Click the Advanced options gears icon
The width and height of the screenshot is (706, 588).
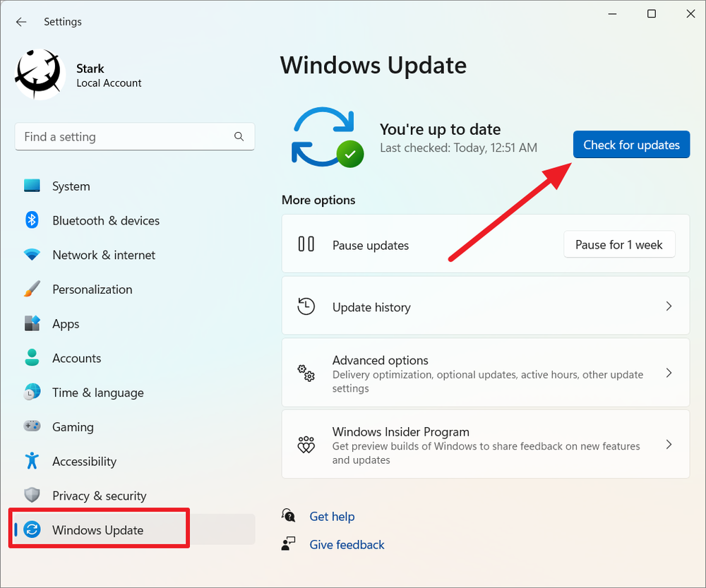tap(306, 373)
